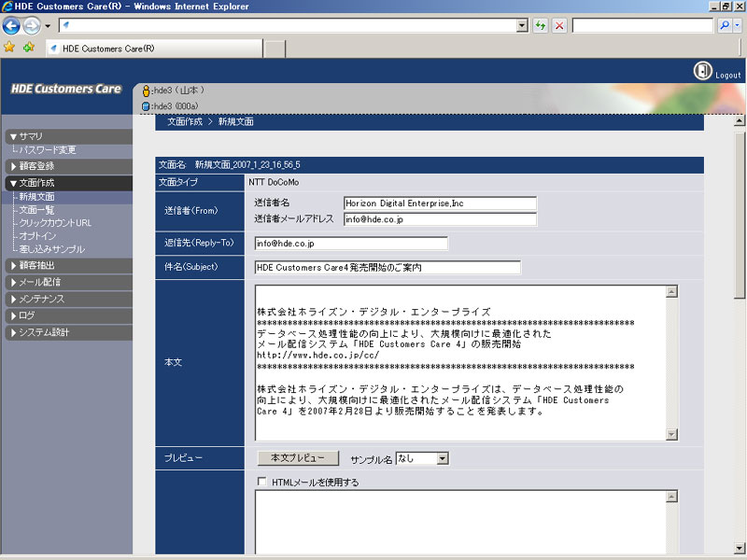Screen dimensions: 747x560
Task: Click the HTML textarea scroll up arrow
Action: coord(671,497)
